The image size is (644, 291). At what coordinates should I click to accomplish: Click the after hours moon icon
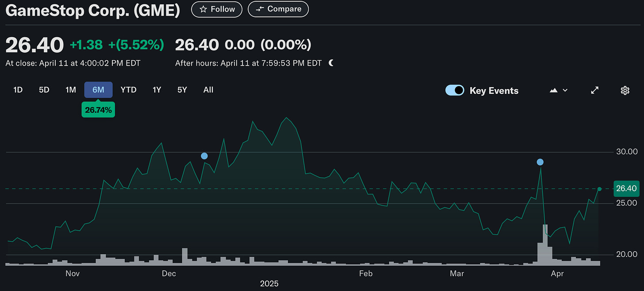point(331,63)
